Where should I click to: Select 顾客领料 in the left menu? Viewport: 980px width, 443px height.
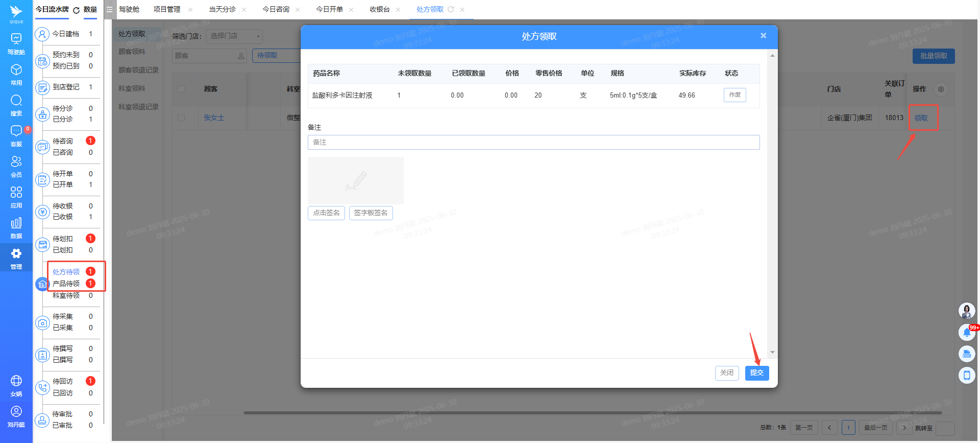tap(132, 52)
